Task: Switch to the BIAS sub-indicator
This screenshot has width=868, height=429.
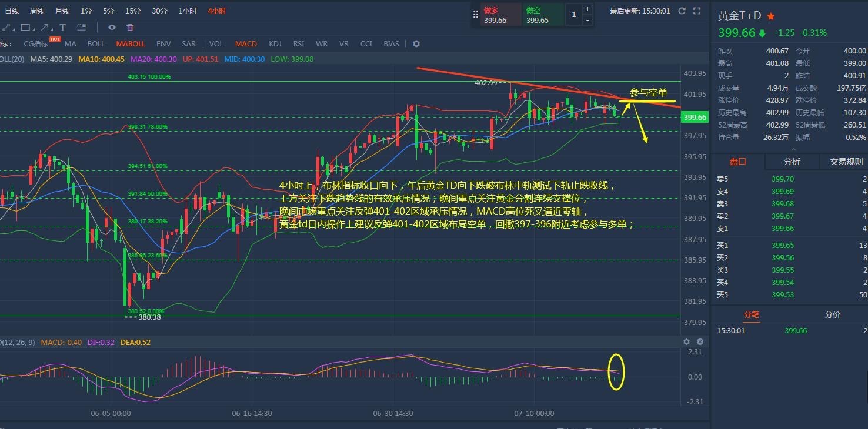Action: pos(391,44)
